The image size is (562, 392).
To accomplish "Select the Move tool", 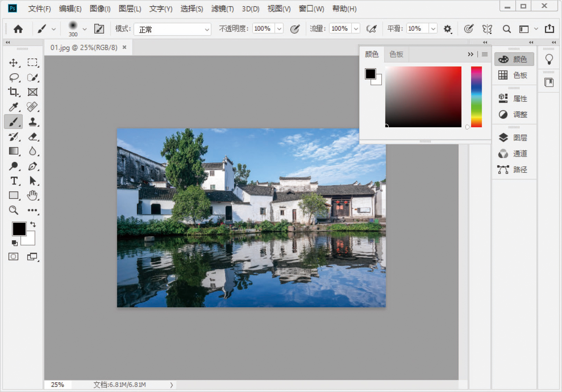I will point(13,63).
